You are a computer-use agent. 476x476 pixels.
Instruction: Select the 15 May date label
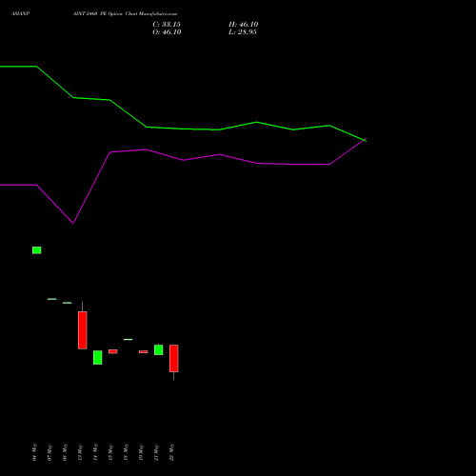(110, 452)
